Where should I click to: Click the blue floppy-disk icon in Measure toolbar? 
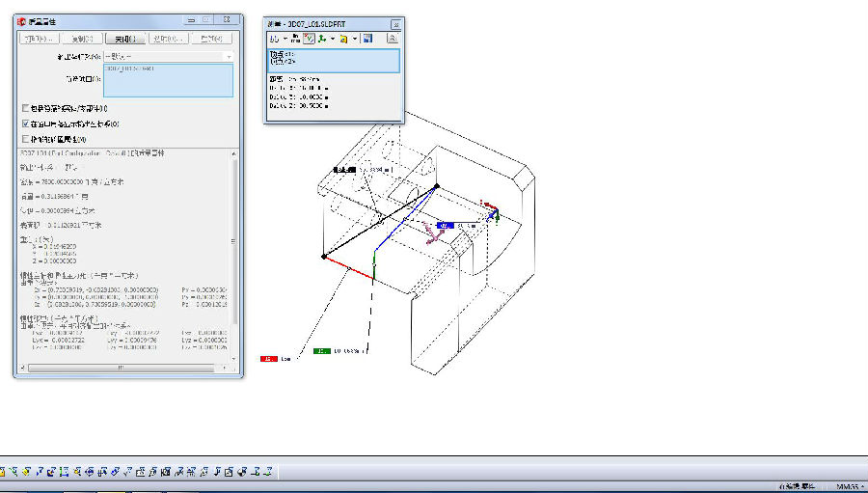(x=368, y=39)
